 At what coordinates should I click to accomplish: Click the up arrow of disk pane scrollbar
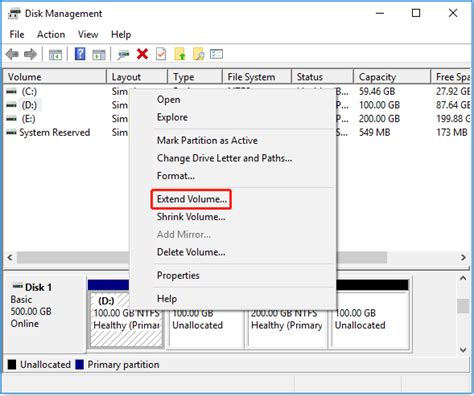pyautogui.click(x=463, y=278)
